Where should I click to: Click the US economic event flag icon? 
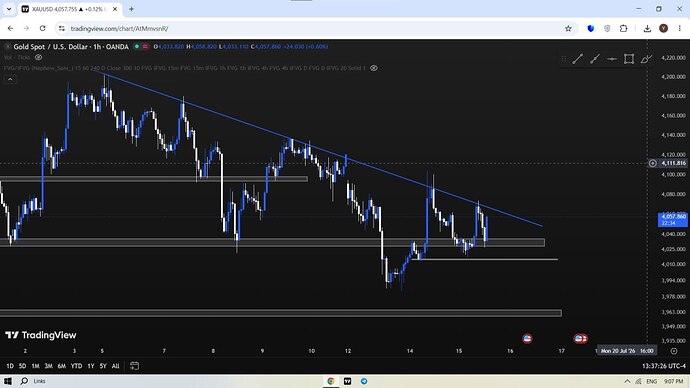tap(527, 338)
